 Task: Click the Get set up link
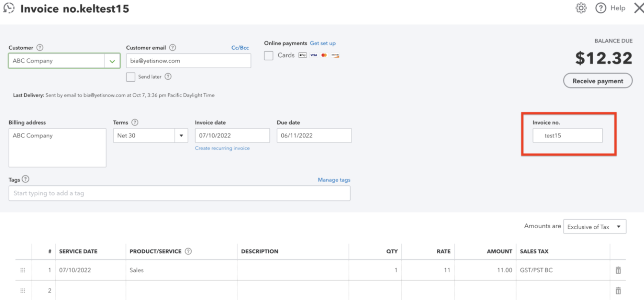click(323, 43)
